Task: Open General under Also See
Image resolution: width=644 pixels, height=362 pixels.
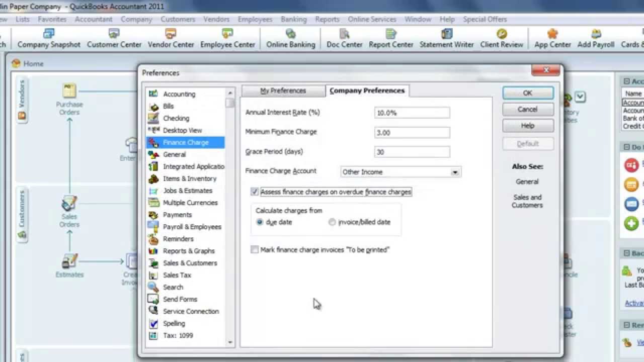Action: click(527, 182)
